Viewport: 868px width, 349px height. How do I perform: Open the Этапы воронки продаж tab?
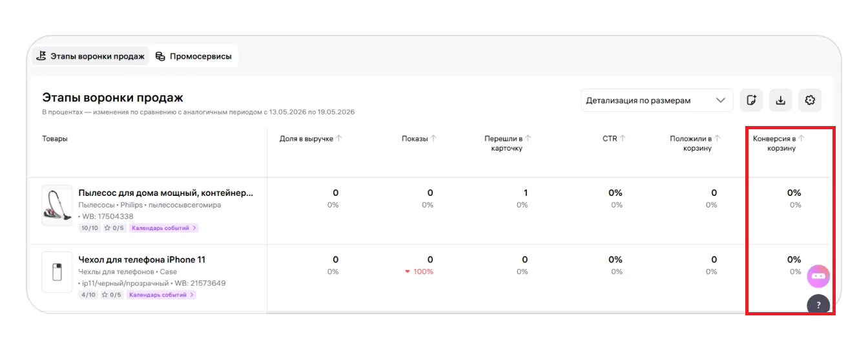click(90, 56)
